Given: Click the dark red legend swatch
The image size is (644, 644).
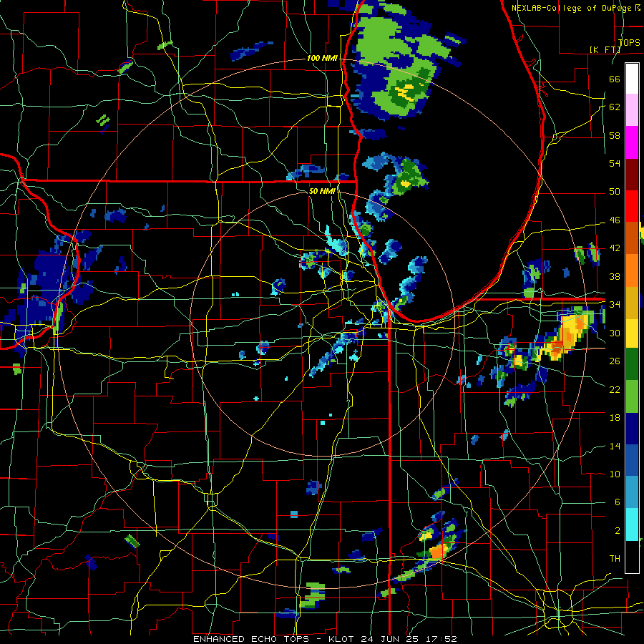Looking at the screenshot, I should [632, 175].
